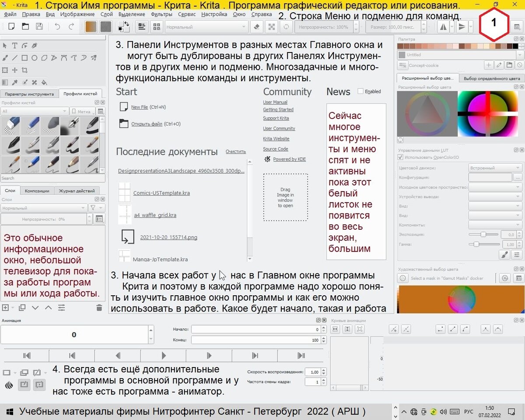Open the Метка tag dropdown
This screenshot has width=525, height=420.
[x=82, y=112]
